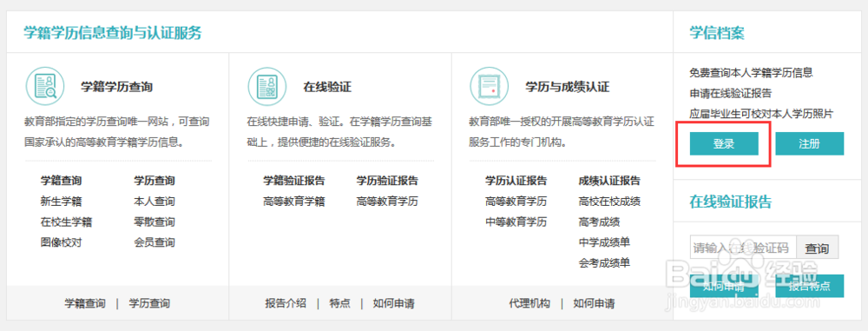Viewport: 868px width, 331px height.
Task: Click 如何申请 button under 在线验证报告 panel
Action: 724,286
